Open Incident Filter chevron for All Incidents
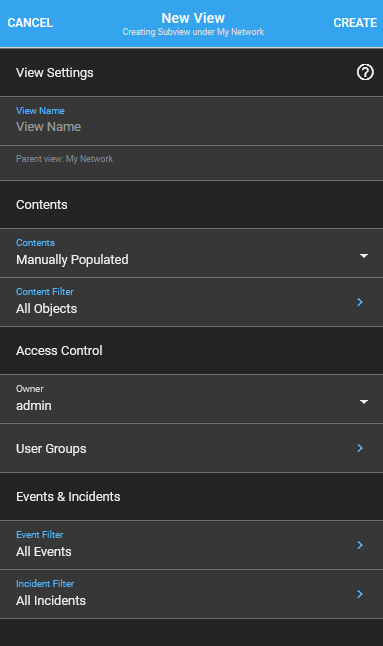Viewport: 383px width, 646px height. click(x=360, y=594)
